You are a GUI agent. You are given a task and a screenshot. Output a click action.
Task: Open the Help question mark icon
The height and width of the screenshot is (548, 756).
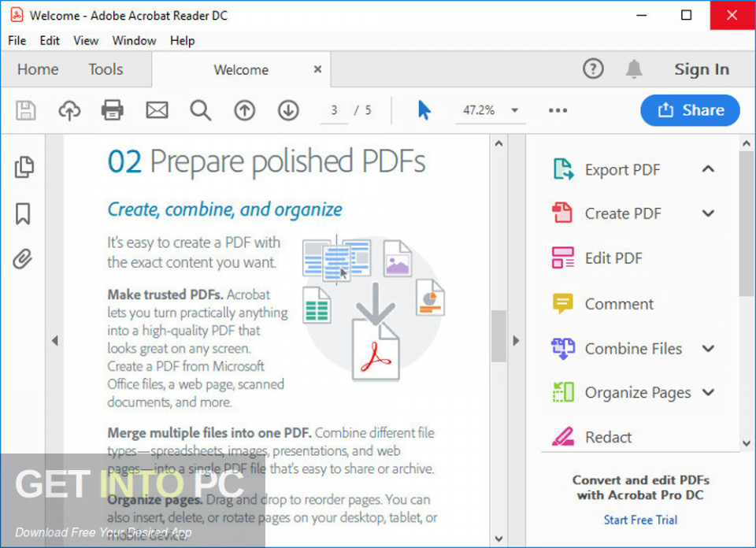point(593,69)
